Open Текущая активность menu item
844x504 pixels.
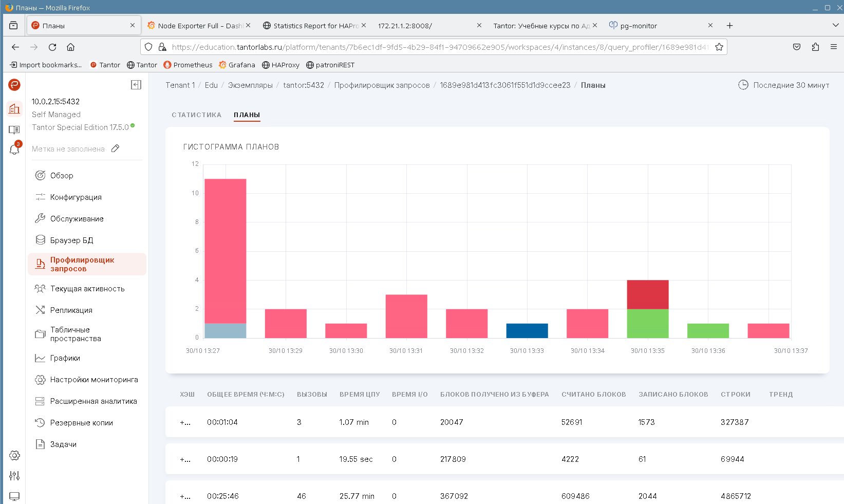click(x=87, y=289)
